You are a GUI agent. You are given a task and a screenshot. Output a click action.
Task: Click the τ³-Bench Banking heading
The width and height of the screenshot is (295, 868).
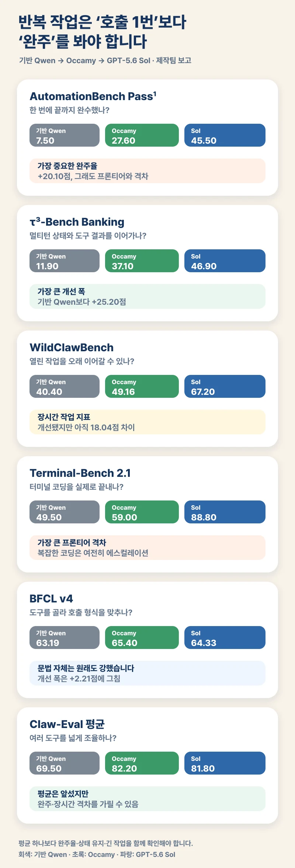coord(77,222)
